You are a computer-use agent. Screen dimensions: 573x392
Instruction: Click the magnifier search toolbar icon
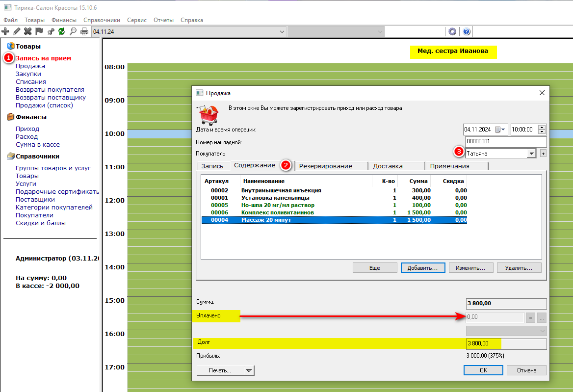(x=73, y=31)
